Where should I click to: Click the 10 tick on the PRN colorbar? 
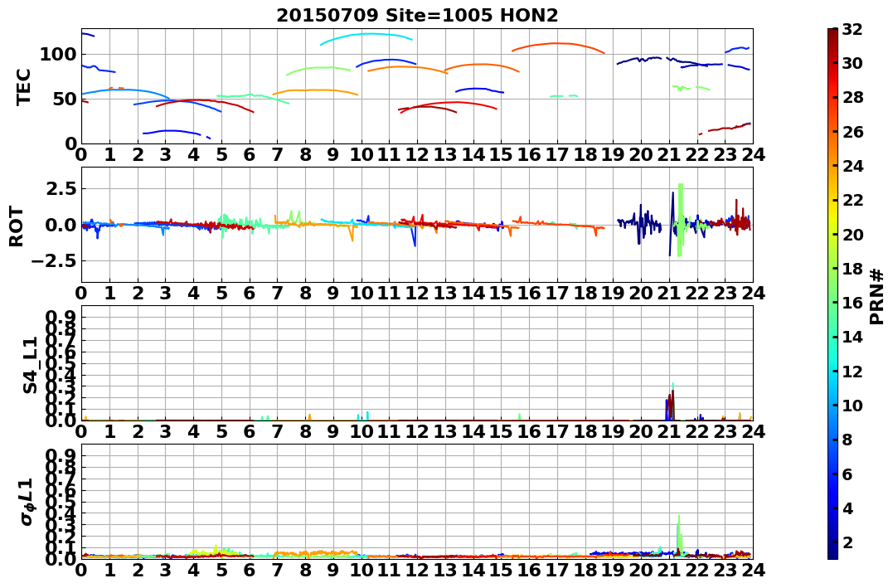(x=853, y=405)
